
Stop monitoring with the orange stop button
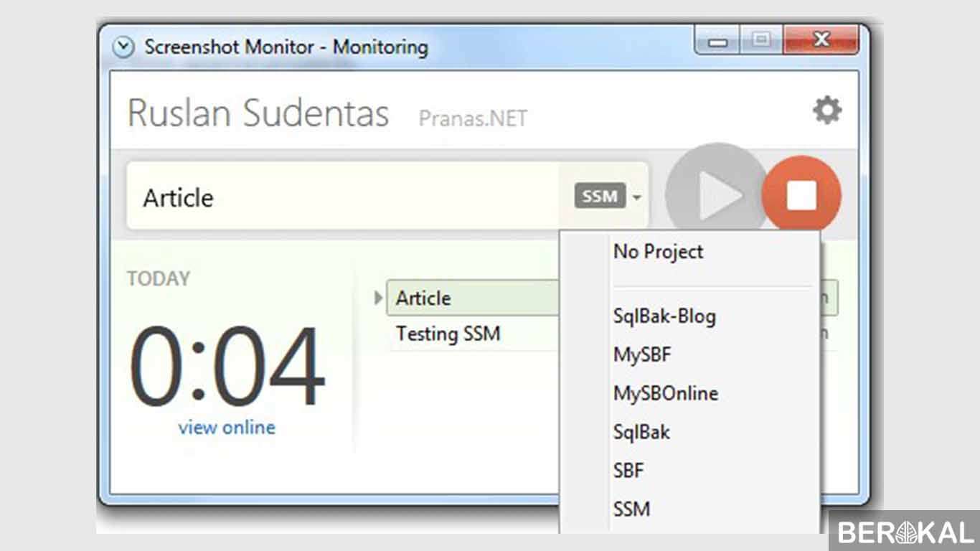click(x=801, y=194)
